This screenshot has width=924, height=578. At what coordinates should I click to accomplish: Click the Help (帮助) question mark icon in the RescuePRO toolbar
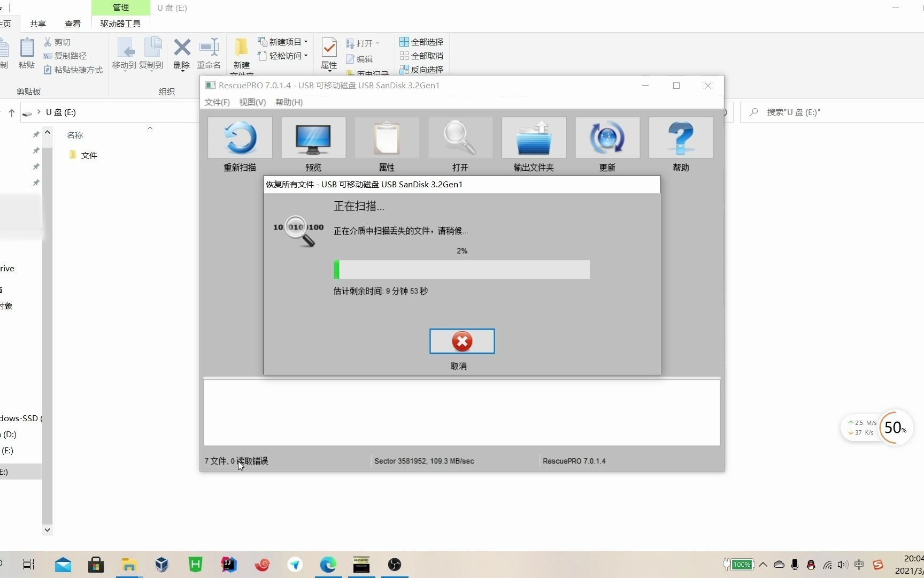(x=681, y=138)
